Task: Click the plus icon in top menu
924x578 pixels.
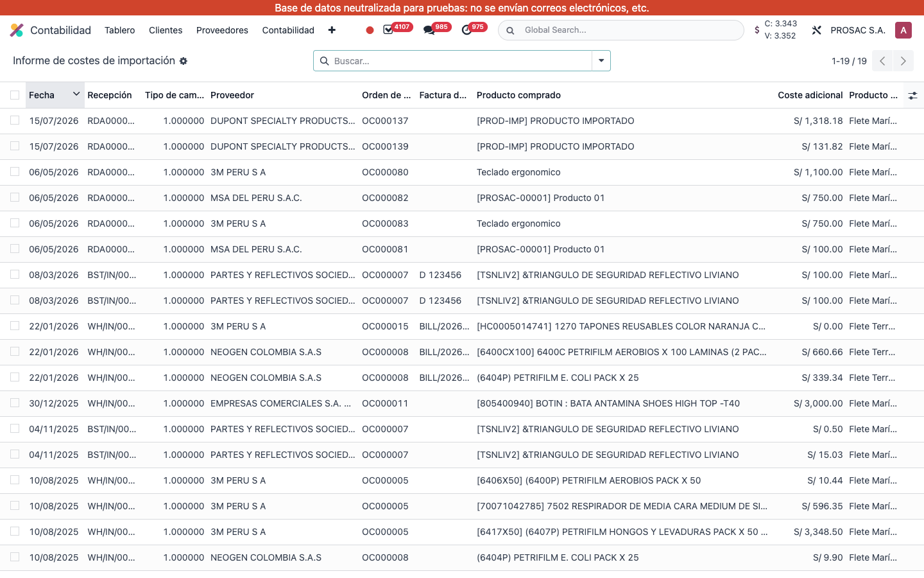Action: [332, 30]
